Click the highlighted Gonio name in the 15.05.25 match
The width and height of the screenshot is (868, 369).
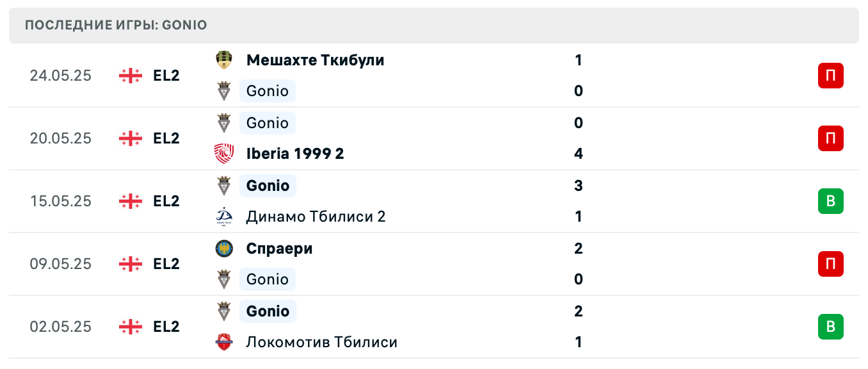click(x=268, y=186)
